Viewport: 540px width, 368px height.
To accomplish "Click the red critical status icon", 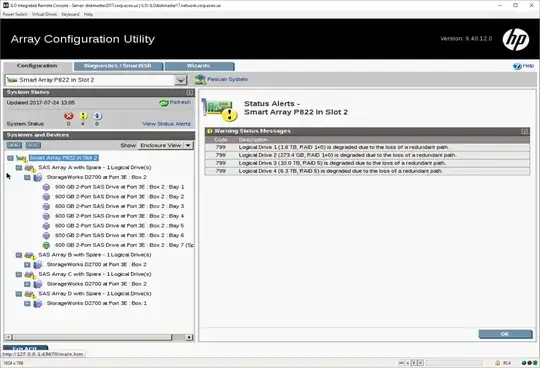I will point(69,116).
